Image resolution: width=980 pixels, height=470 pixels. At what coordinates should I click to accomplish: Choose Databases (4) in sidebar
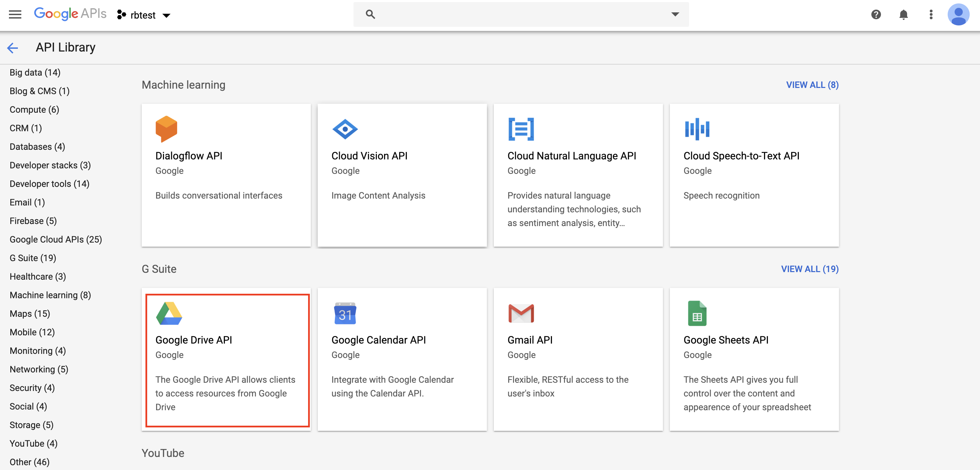click(x=37, y=147)
